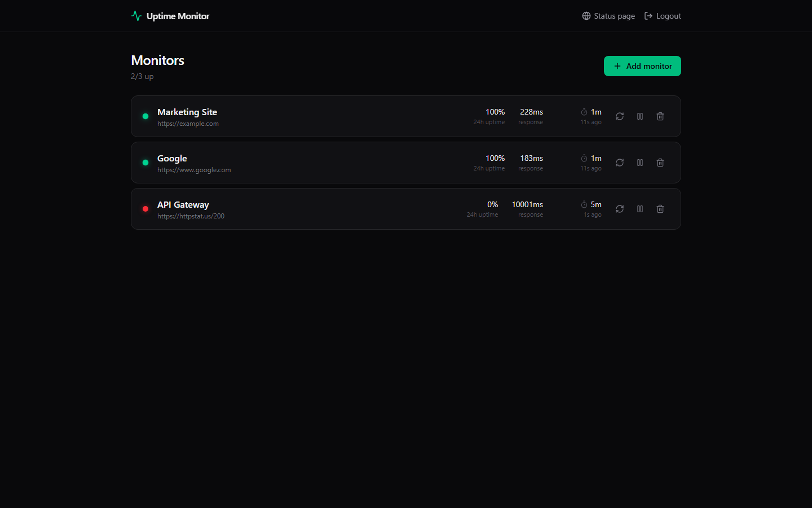Open the Google monitor name
Image resolution: width=812 pixels, height=508 pixels.
pos(172,158)
